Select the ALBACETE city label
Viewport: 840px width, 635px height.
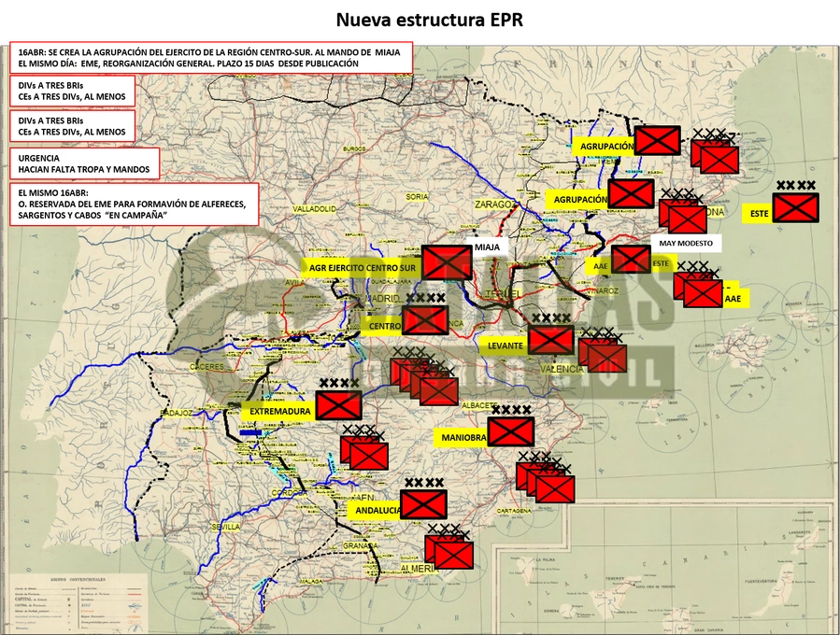(x=480, y=405)
